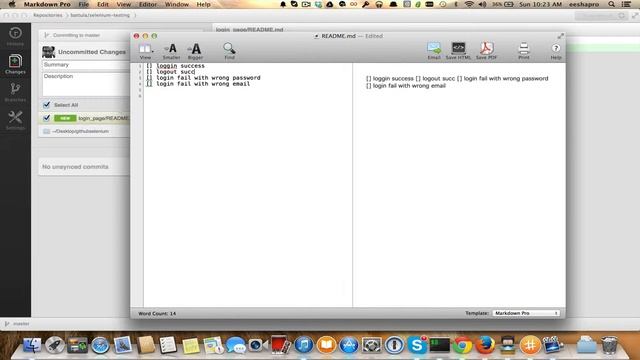Open the View menu
The height and width of the screenshot is (360, 640).
[x=124, y=4]
